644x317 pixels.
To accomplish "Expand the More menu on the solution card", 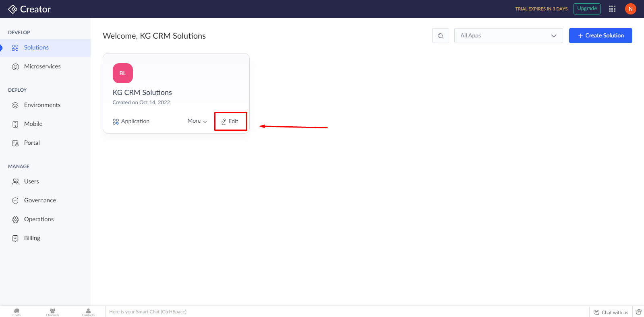I will [x=197, y=121].
